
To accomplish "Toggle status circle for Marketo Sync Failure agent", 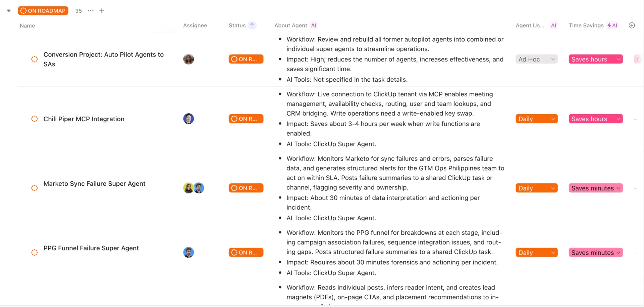I will click(34, 188).
